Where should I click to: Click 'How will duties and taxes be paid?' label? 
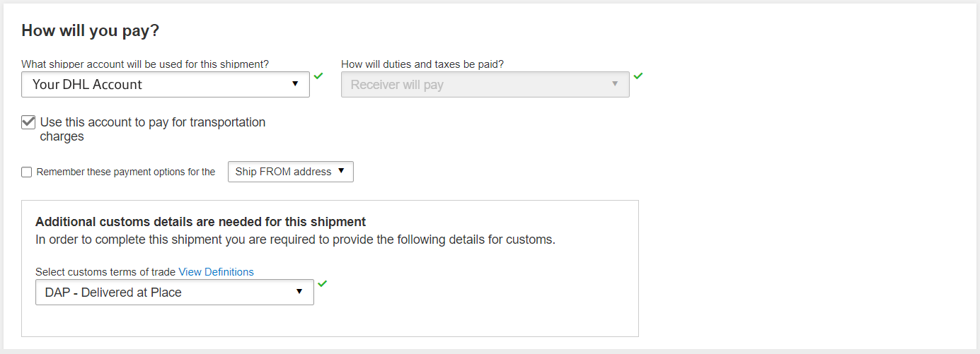coord(422,64)
